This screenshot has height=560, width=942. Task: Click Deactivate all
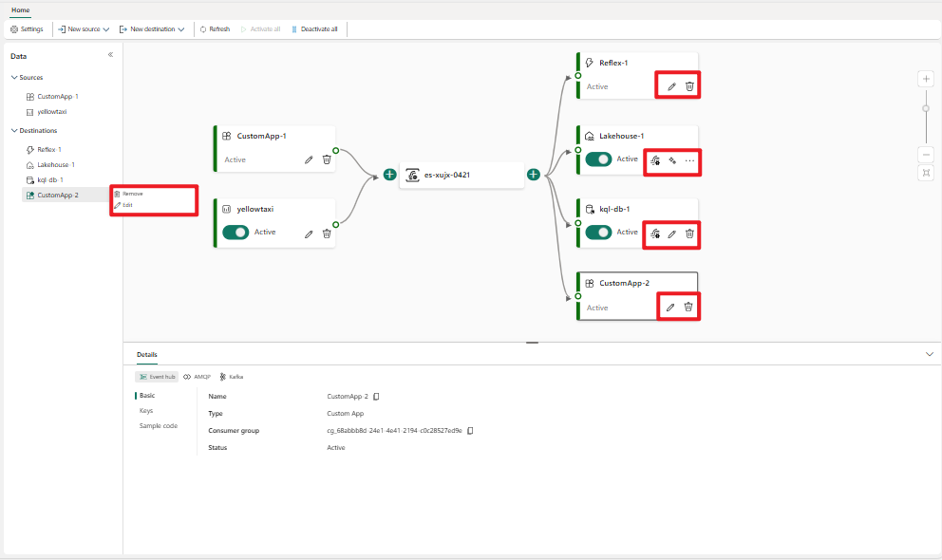pyautogui.click(x=314, y=28)
